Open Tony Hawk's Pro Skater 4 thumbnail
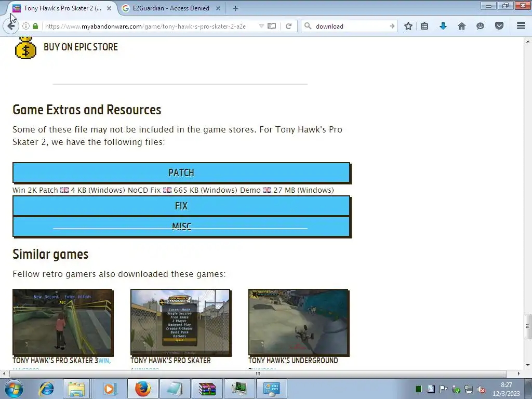This screenshot has width=532, height=399. [x=180, y=322]
